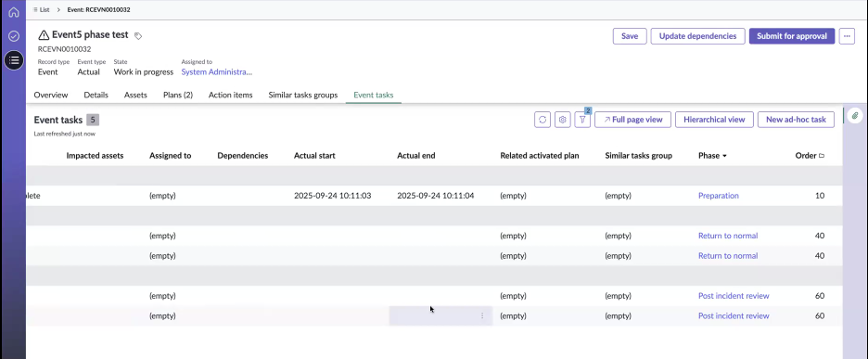Open Post incident review link in highlighted last row
The height and width of the screenshot is (359, 868).
click(x=734, y=315)
